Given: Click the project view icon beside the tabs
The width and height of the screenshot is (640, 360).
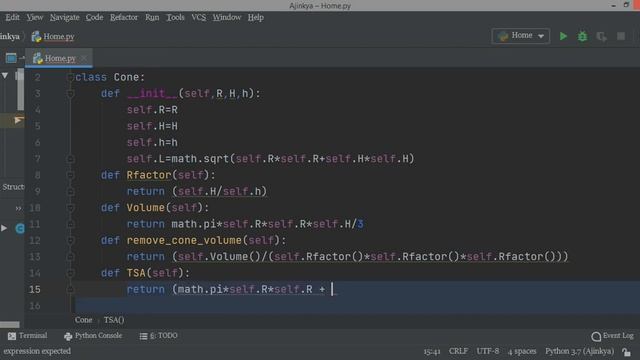Looking at the screenshot, I should pyautogui.click(x=11, y=58).
